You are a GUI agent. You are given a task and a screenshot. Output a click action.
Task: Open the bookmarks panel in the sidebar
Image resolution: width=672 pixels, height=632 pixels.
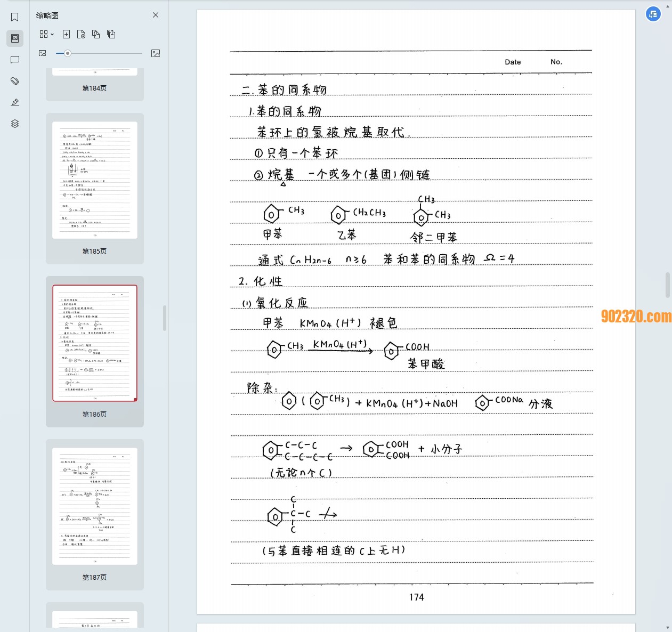pyautogui.click(x=15, y=17)
